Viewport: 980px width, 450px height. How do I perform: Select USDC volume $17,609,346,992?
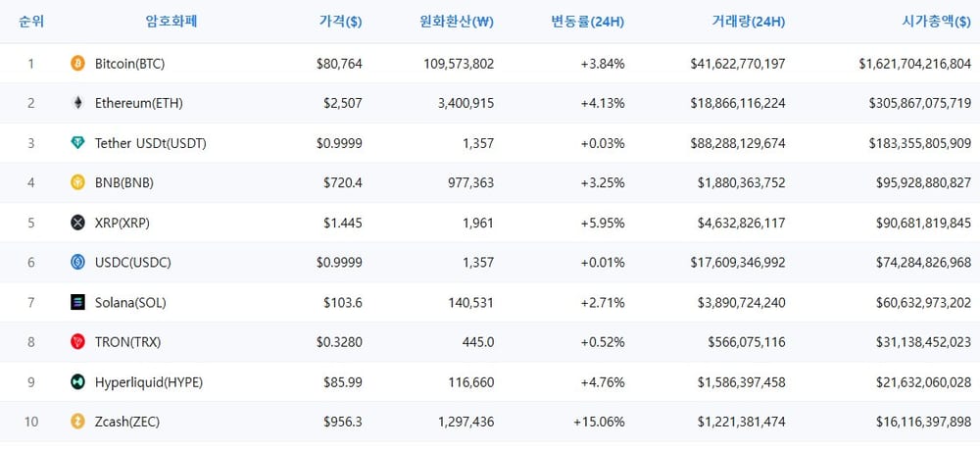pos(738,263)
